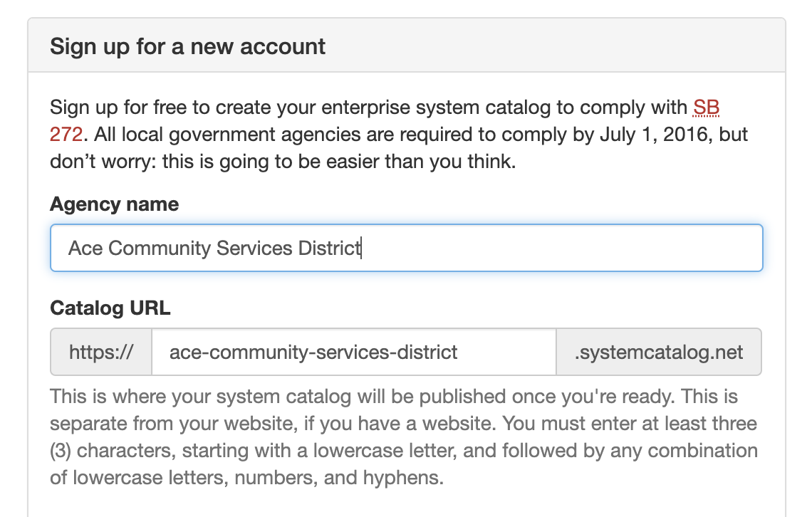Click the help text below the URL field
The height and width of the screenshot is (517, 812).
click(402, 437)
